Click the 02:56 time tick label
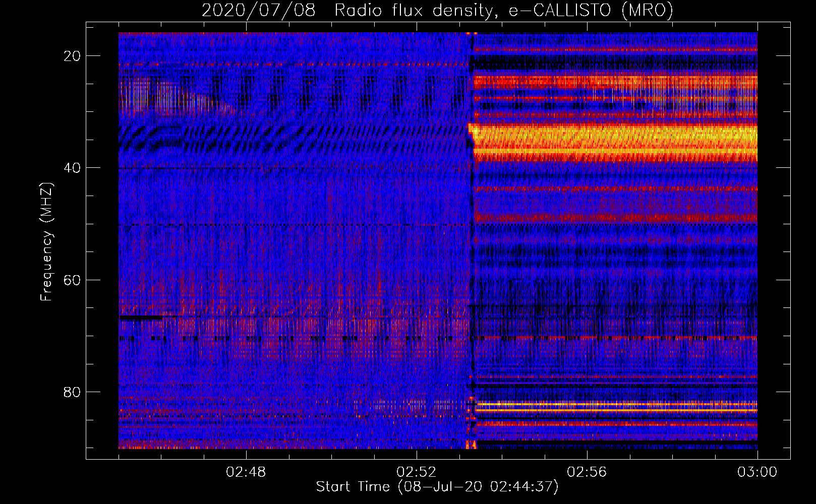 587,472
